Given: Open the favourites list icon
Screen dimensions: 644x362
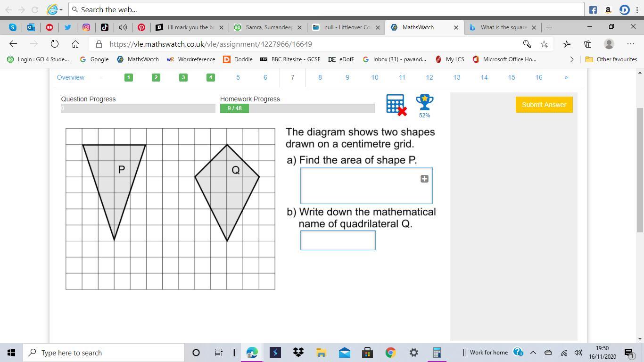Looking at the screenshot, I should 567,44.
